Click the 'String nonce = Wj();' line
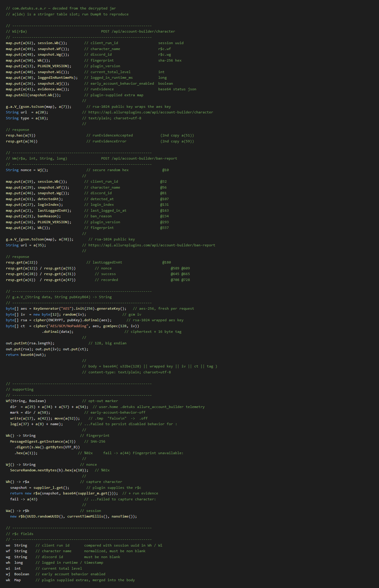This screenshot has height=588, width=379. [x=27, y=170]
